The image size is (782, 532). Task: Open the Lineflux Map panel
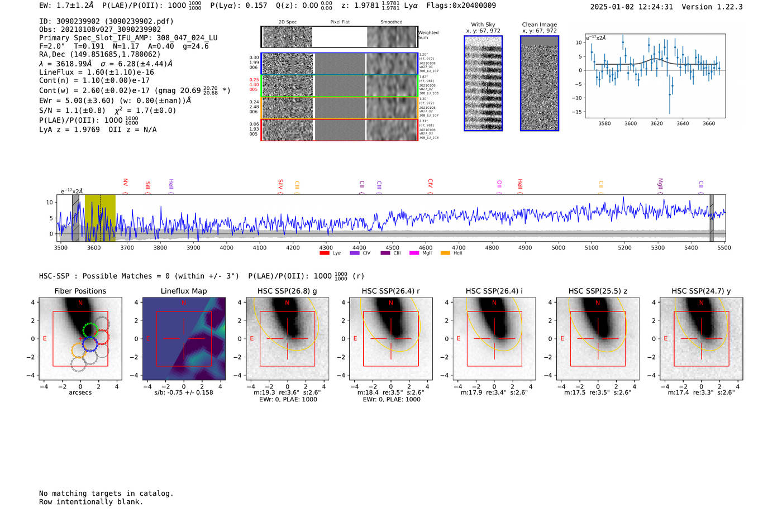click(184, 338)
